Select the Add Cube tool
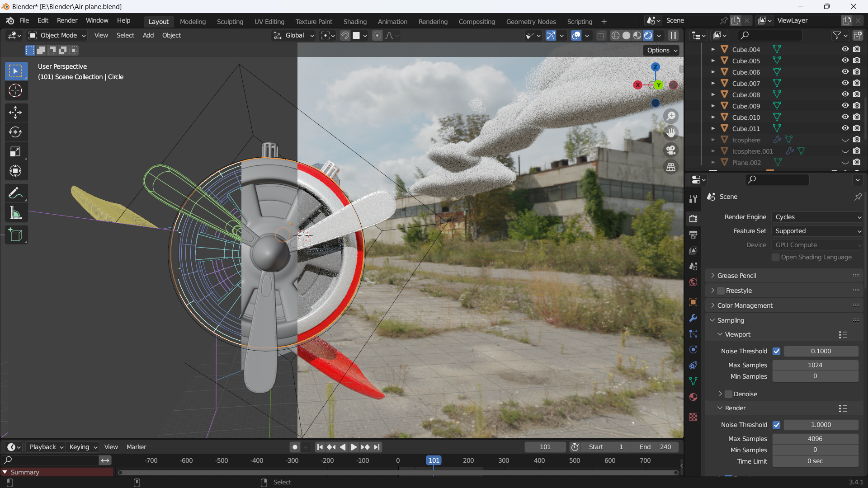 click(x=15, y=235)
